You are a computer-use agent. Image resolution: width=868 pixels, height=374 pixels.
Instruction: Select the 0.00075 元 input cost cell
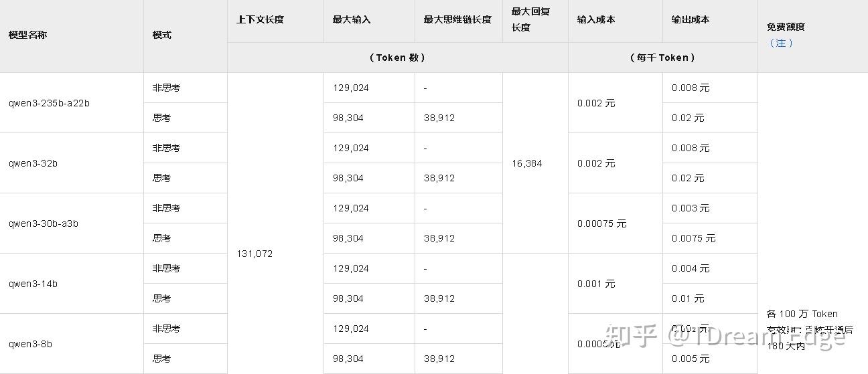tap(601, 223)
